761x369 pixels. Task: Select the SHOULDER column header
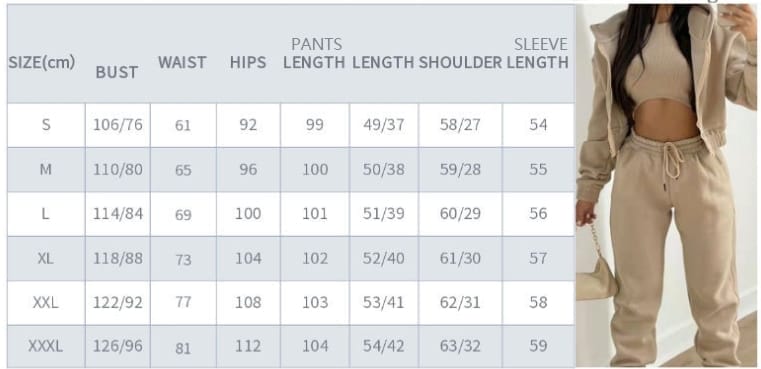460,62
